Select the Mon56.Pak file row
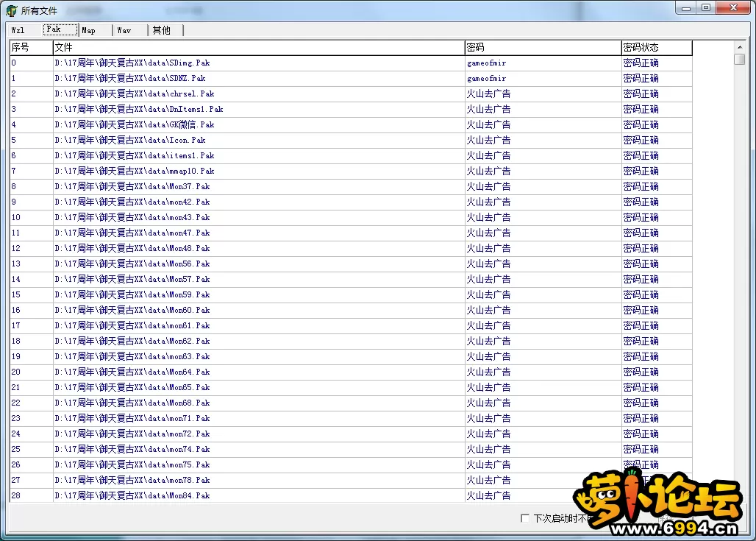 [x=351, y=264]
